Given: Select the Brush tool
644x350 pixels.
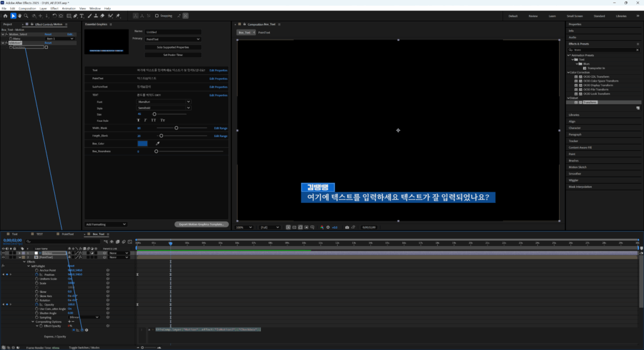Looking at the screenshot, I should coord(89,16).
